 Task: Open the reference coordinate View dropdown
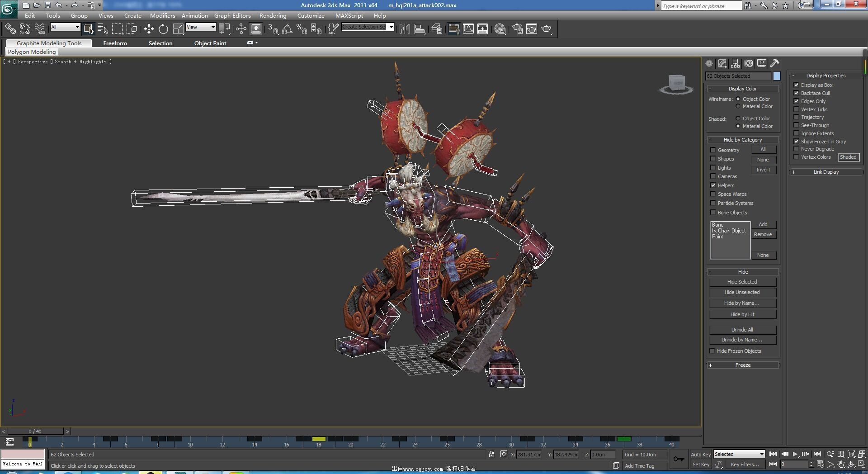click(x=201, y=27)
